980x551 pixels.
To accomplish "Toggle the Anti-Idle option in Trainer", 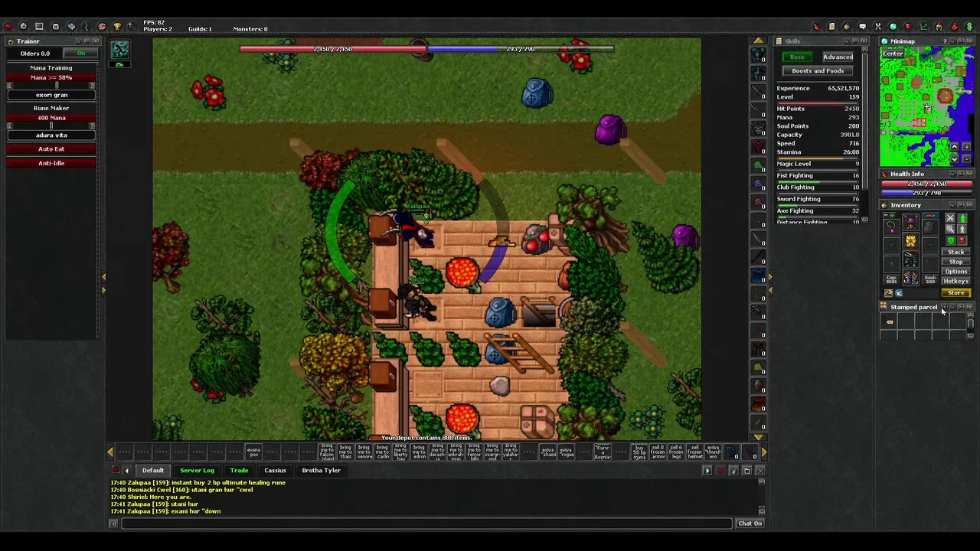I will [51, 163].
